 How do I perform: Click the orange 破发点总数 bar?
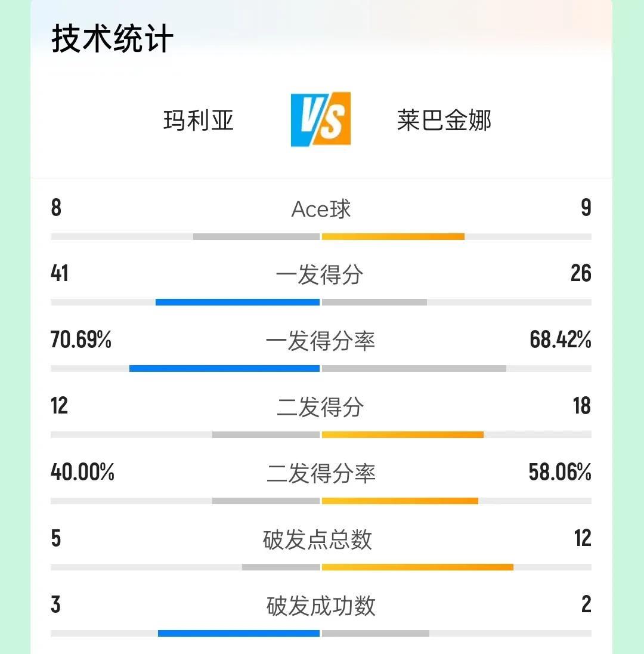tap(417, 567)
